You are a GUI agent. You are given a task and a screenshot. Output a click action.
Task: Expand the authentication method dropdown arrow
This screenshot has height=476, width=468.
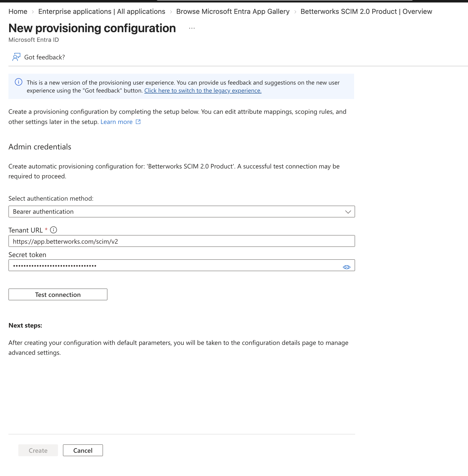click(348, 212)
